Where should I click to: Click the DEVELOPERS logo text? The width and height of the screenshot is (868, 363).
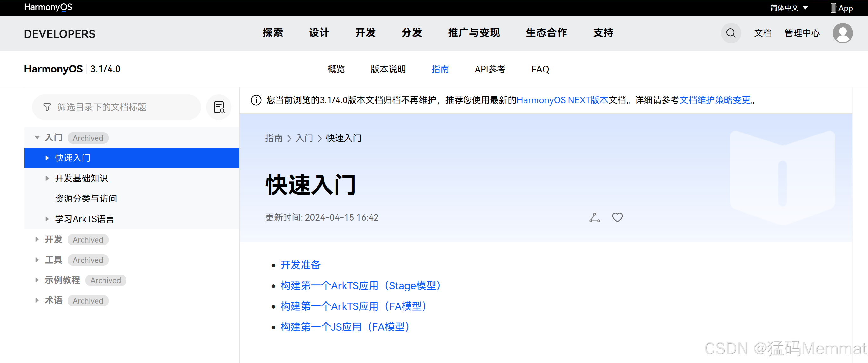tap(60, 34)
